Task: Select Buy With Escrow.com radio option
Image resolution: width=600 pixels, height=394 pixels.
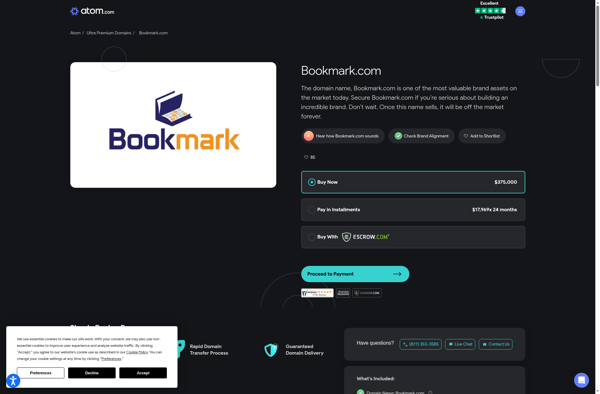Action: 311,237
